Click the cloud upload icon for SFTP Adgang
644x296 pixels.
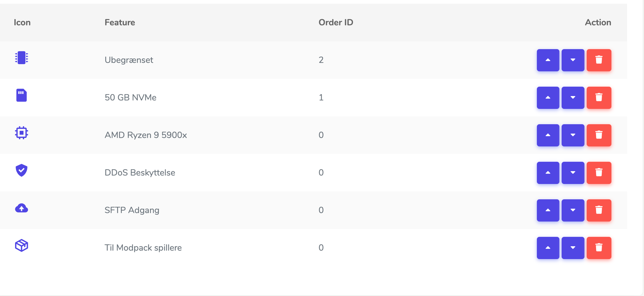pyautogui.click(x=21, y=208)
